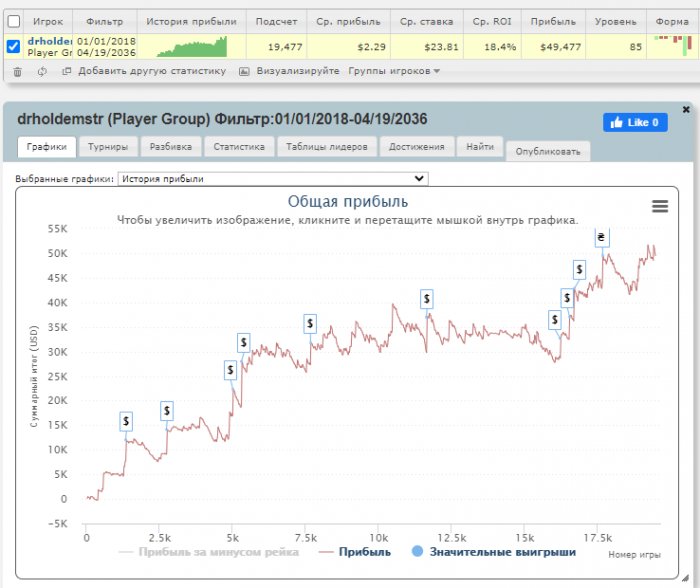Click the Опубликовать button
The height and width of the screenshot is (588, 700).
(x=548, y=151)
